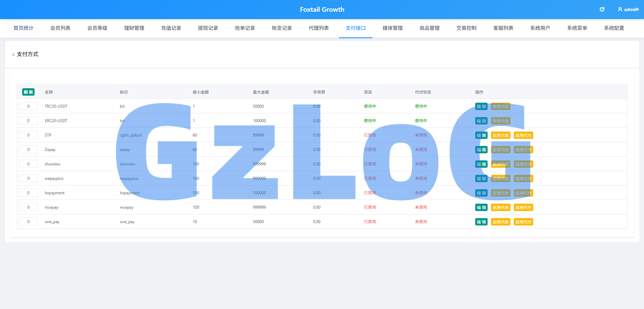Click 编辑 in the one_pay row
Viewport: 644px width, 309px height.
(481, 222)
